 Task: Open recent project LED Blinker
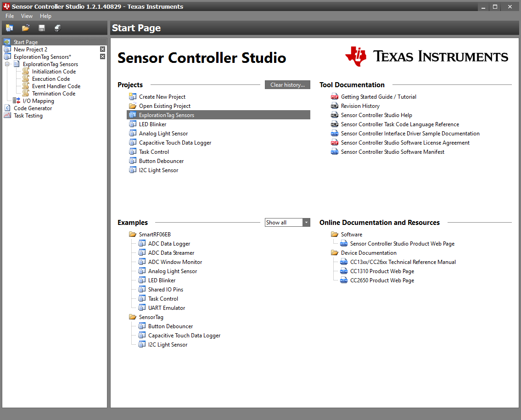[x=152, y=124]
